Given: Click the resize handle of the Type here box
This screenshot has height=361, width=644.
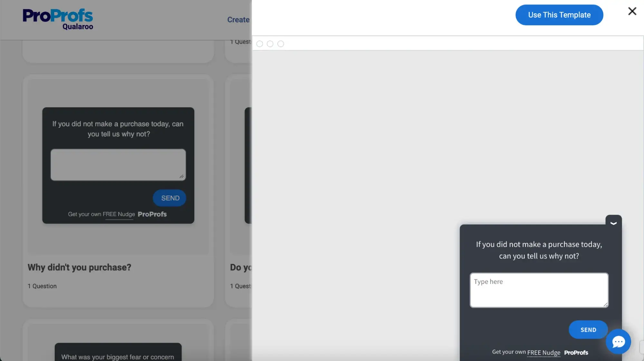Looking at the screenshot, I should coord(606,305).
